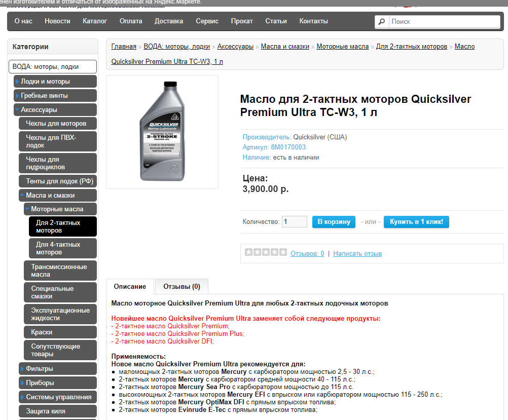
Task: Switch to the Описание tab
Action: 130,287
